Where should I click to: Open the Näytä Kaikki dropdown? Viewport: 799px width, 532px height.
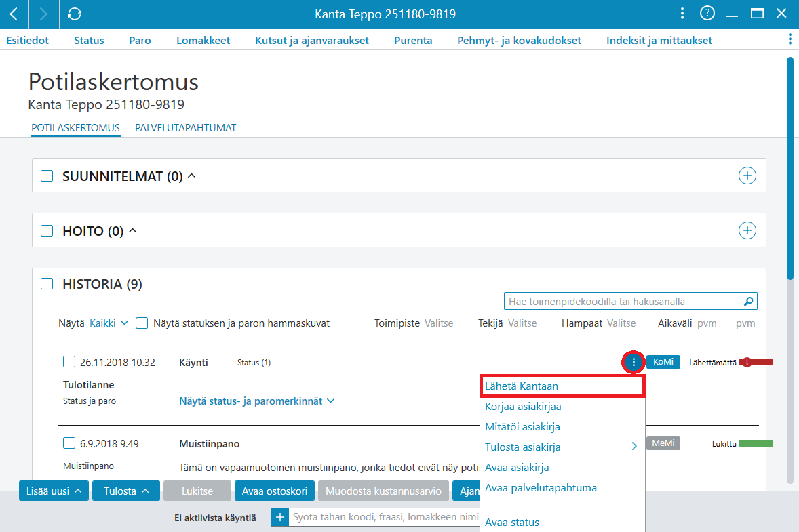click(x=109, y=323)
